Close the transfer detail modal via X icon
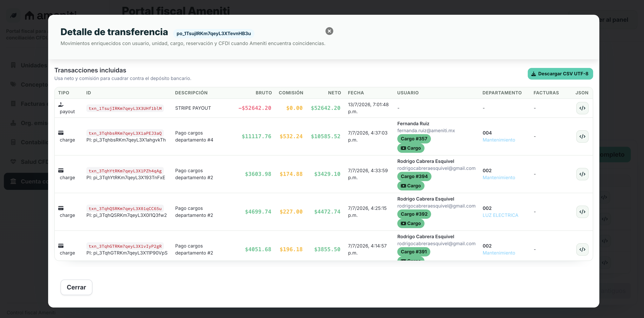Viewport: 644px width, 318px height. [329, 31]
